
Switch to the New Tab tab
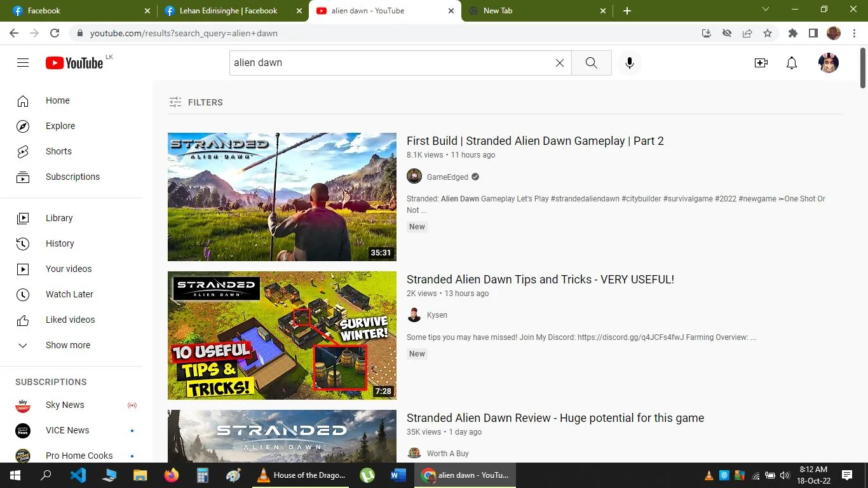point(538,11)
